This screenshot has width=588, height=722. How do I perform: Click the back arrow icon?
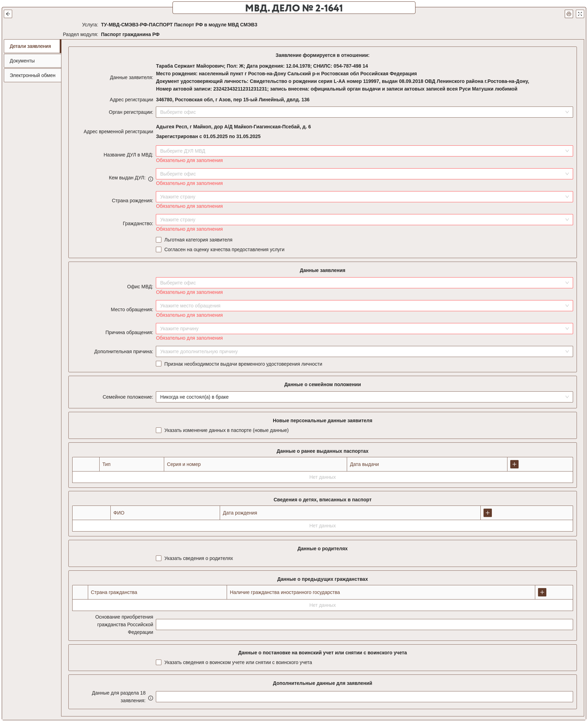8,14
